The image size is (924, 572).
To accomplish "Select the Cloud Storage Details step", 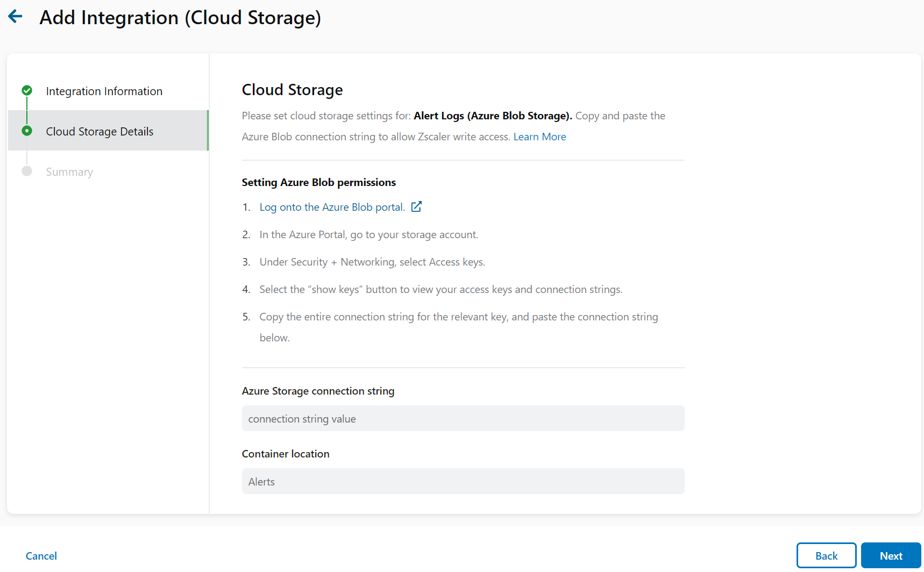I will [x=99, y=131].
